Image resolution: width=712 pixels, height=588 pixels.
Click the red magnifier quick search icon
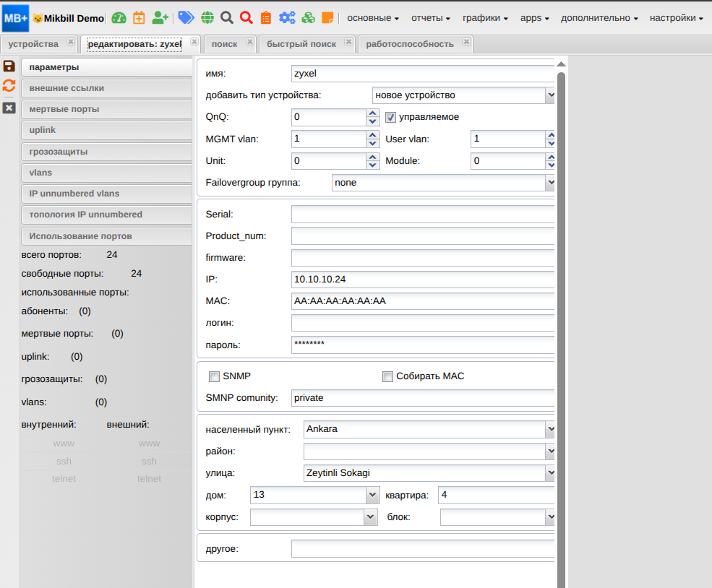pos(246,17)
